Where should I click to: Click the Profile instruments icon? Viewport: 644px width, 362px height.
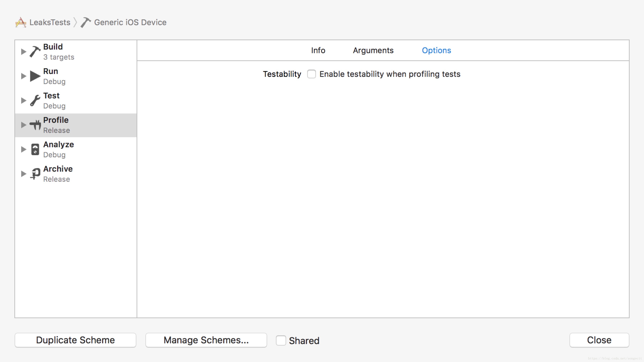coord(35,125)
